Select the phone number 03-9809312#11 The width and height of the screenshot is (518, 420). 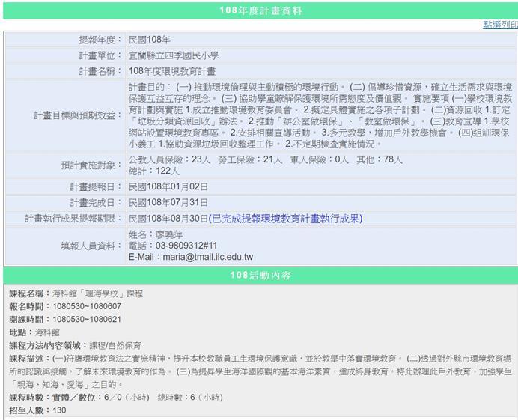pyautogui.click(x=186, y=246)
